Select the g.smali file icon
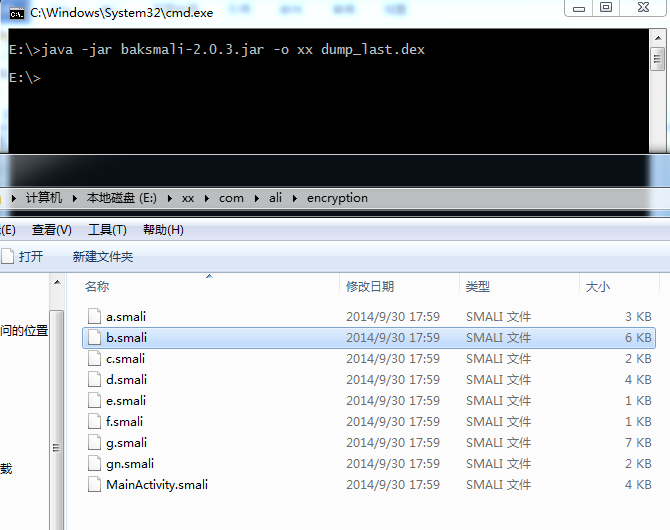 [x=94, y=442]
